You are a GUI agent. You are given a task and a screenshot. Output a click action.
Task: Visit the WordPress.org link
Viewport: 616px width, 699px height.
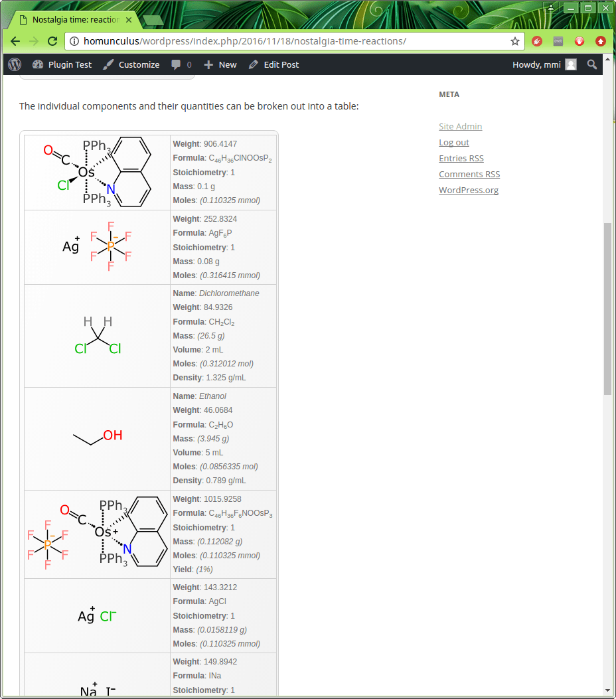[x=468, y=190]
